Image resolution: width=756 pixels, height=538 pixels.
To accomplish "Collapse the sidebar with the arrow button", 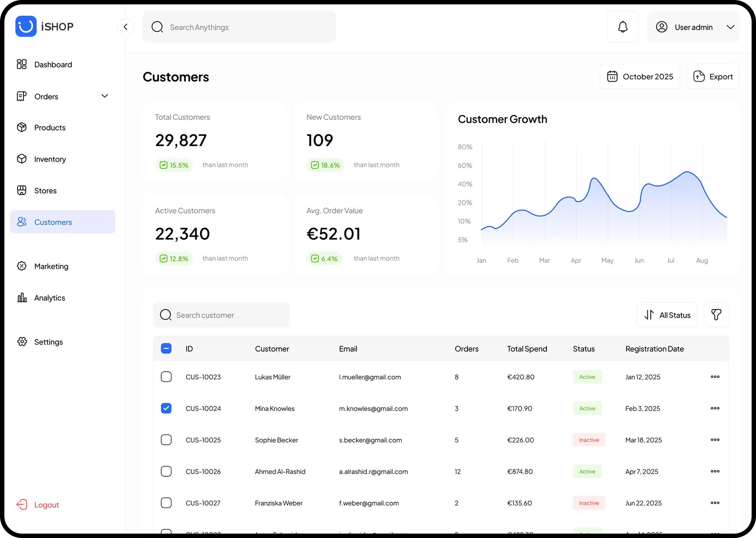I will (x=125, y=27).
